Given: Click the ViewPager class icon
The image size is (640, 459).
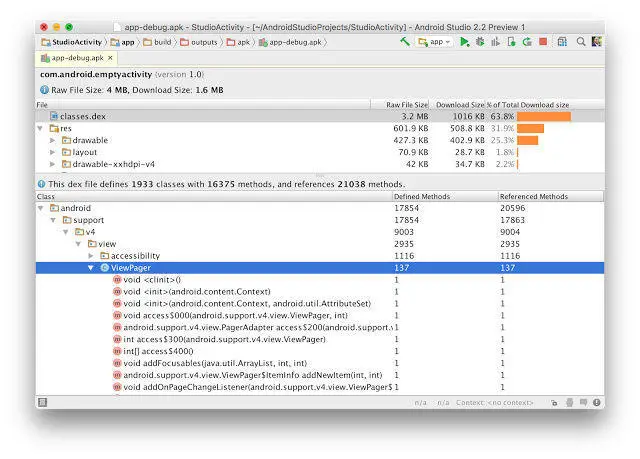Looking at the screenshot, I should point(104,268).
